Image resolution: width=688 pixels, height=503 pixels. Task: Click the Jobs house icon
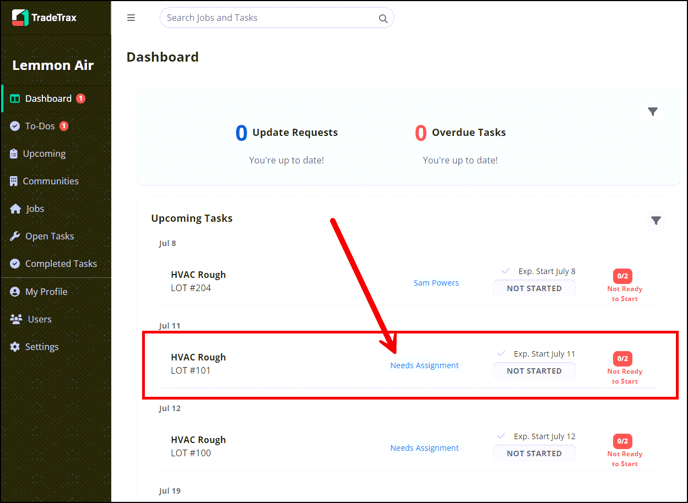(x=15, y=209)
